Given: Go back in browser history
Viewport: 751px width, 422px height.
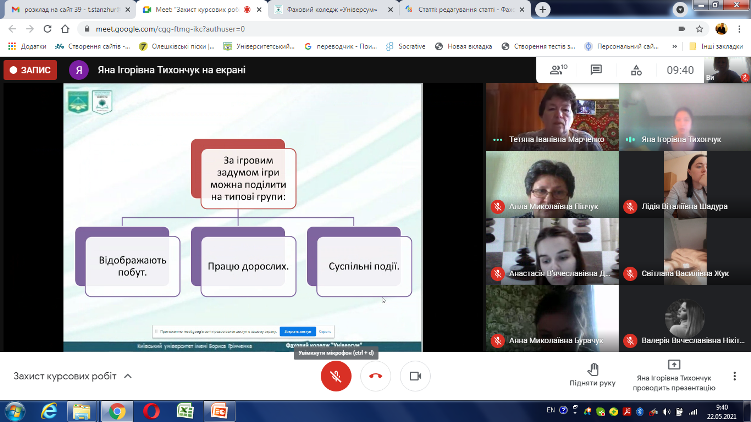Looking at the screenshot, I should [x=13, y=29].
